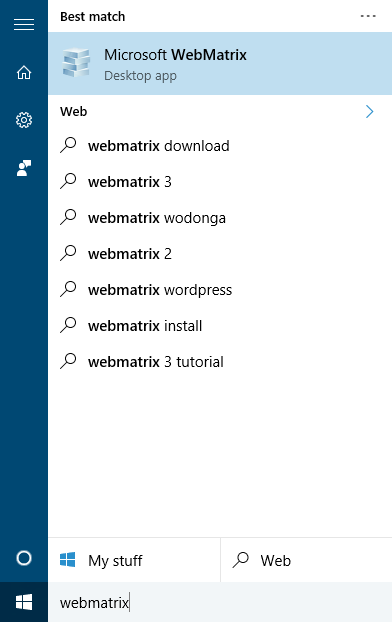Select the webmatrix 3 suggestion

coord(220,182)
